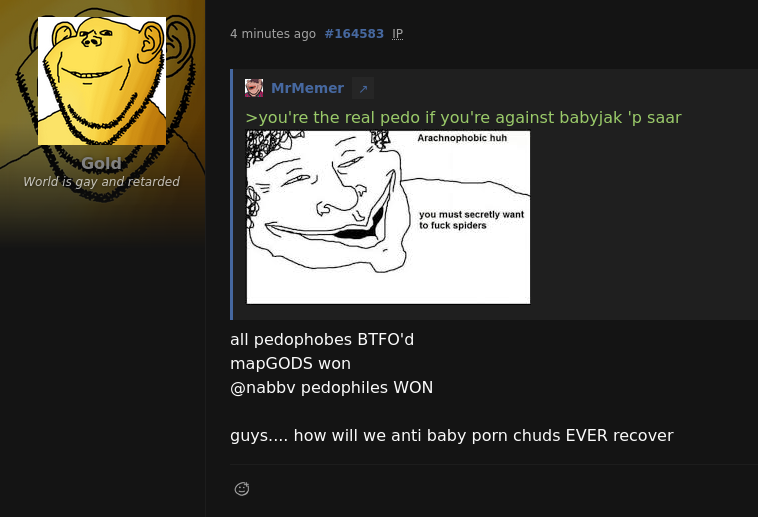Click the jump-to-quoted-post arrow icon
Image resolution: width=758 pixels, height=517 pixels.
(x=363, y=89)
